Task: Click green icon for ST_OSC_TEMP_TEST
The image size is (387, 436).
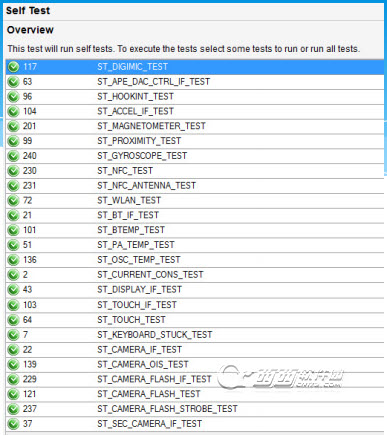Action: coord(13,260)
